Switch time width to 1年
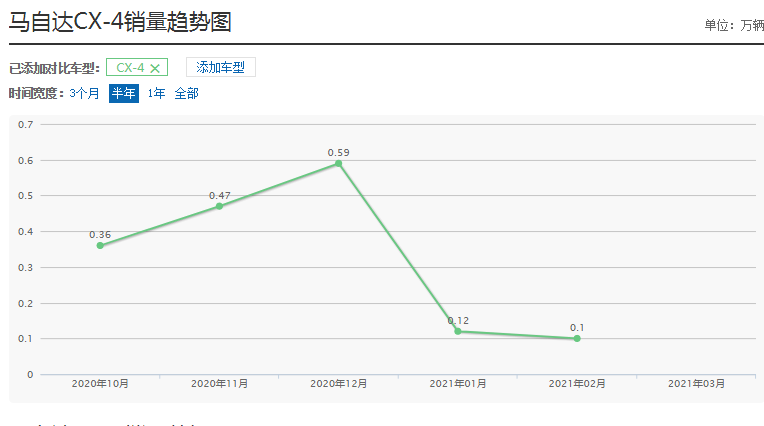The height and width of the screenshot is (426, 764). point(156,93)
